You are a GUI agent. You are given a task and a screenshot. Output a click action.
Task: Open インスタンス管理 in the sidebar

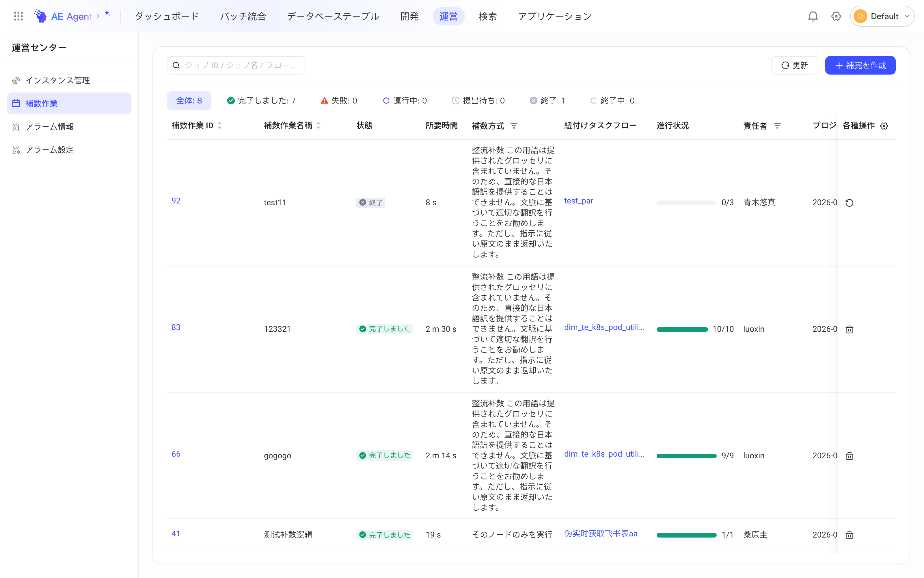tap(69, 80)
